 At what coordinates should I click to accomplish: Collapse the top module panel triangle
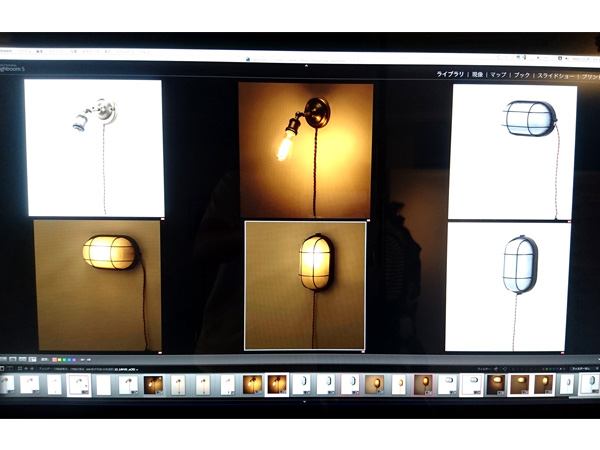[306, 66]
